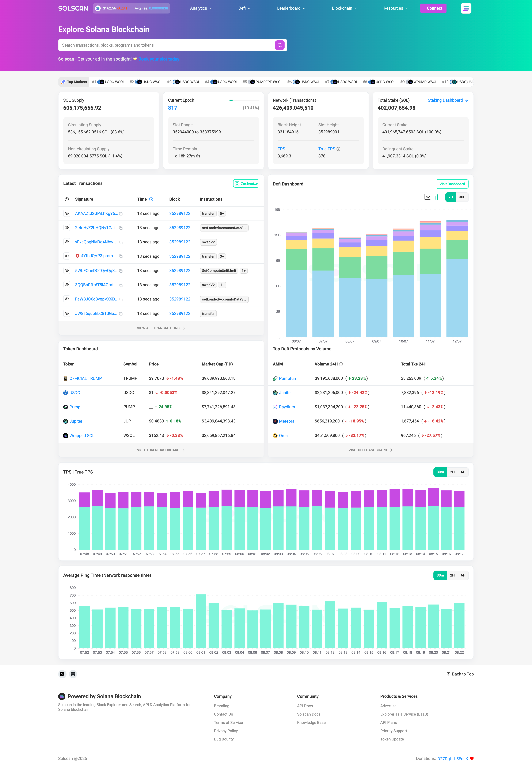Open the Solana network selector icon
This screenshot has width=532, height=766.
tap(466, 8)
